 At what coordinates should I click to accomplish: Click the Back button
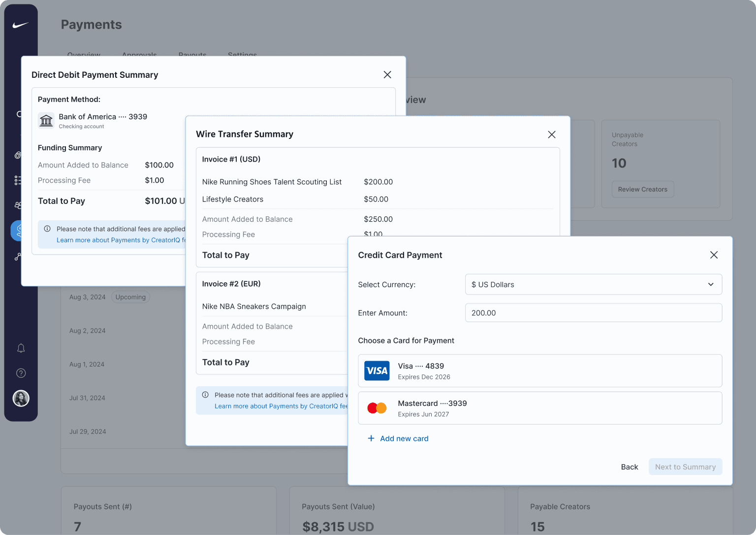(629, 467)
